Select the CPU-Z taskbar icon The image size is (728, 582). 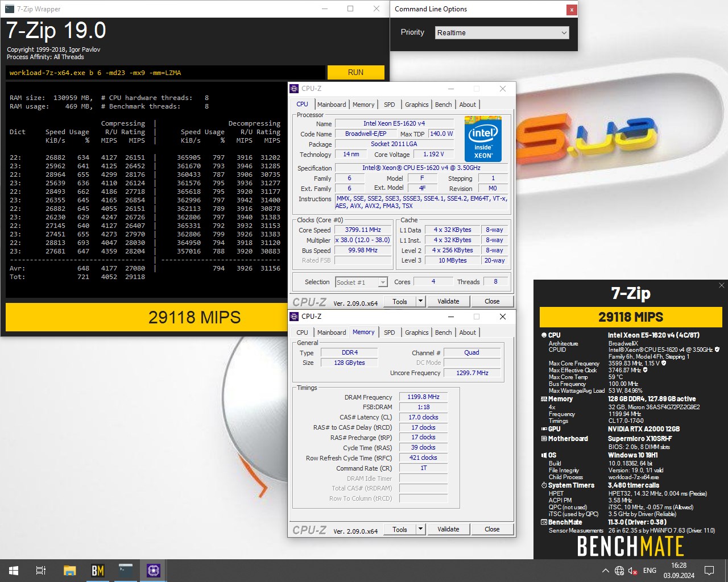[x=154, y=571]
